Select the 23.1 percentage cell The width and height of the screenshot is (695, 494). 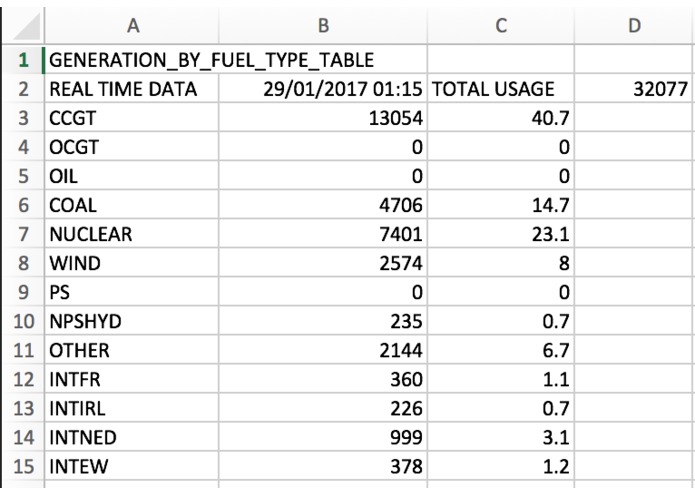pos(501,234)
